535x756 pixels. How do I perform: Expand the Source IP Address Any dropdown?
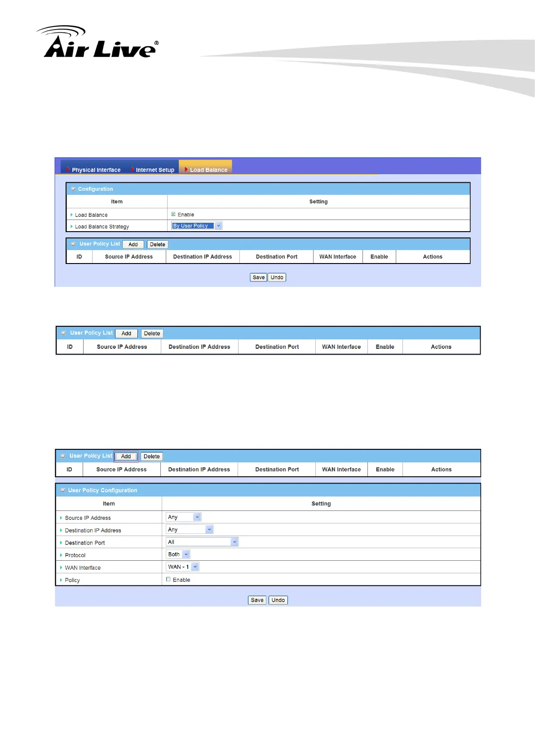(183, 517)
